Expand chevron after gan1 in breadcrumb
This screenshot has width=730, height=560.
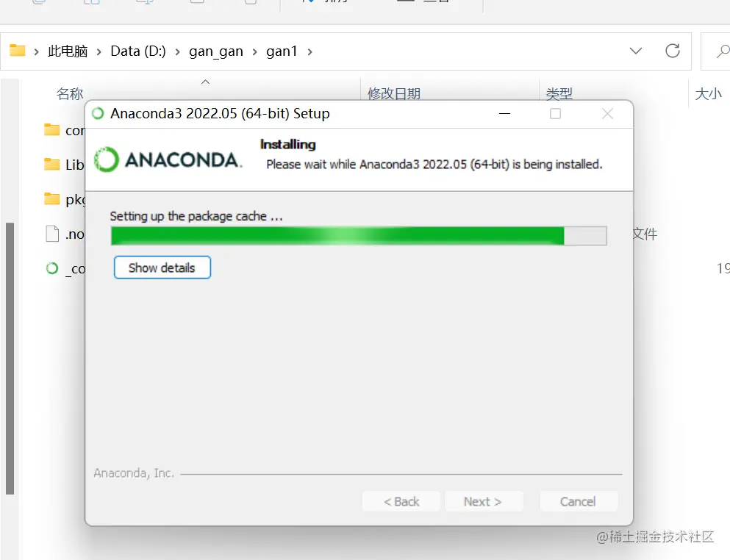click(x=310, y=51)
